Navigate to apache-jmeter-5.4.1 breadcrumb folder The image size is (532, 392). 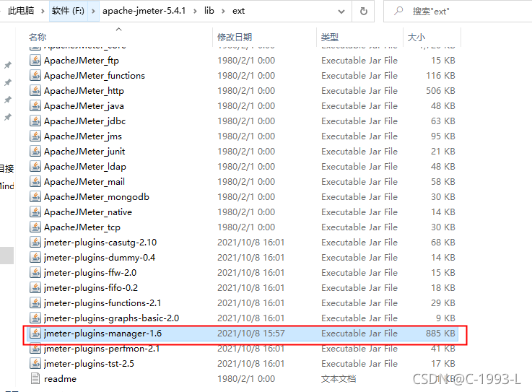[144, 11]
